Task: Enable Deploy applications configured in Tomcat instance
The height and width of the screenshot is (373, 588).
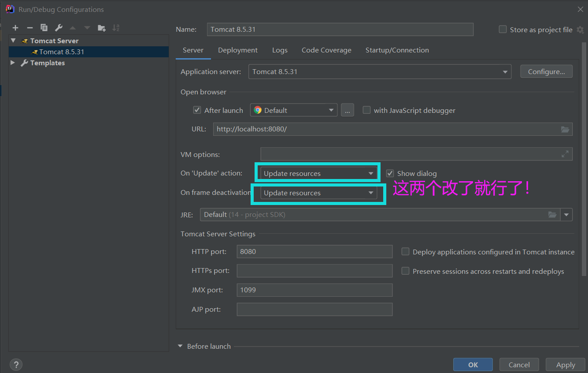Action: point(405,252)
